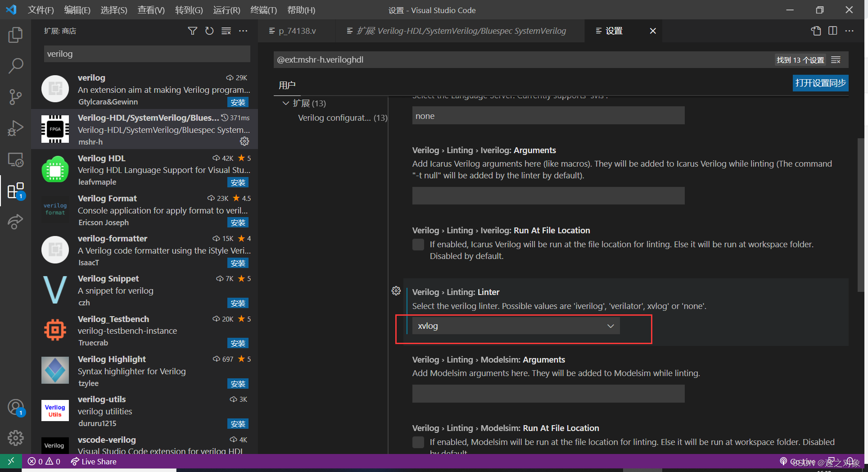Clear the settings search input
Image resolution: width=868 pixels, height=472 pixels.
[x=836, y=60]
